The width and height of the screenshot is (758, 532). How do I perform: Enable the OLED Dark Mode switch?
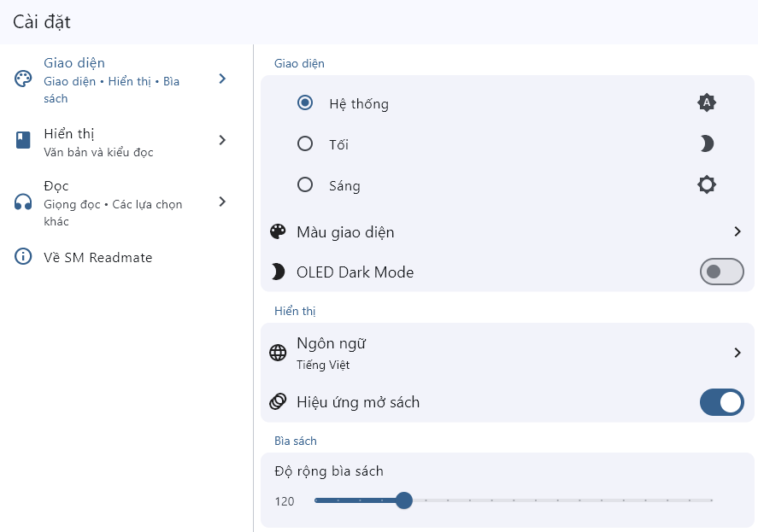721,272
